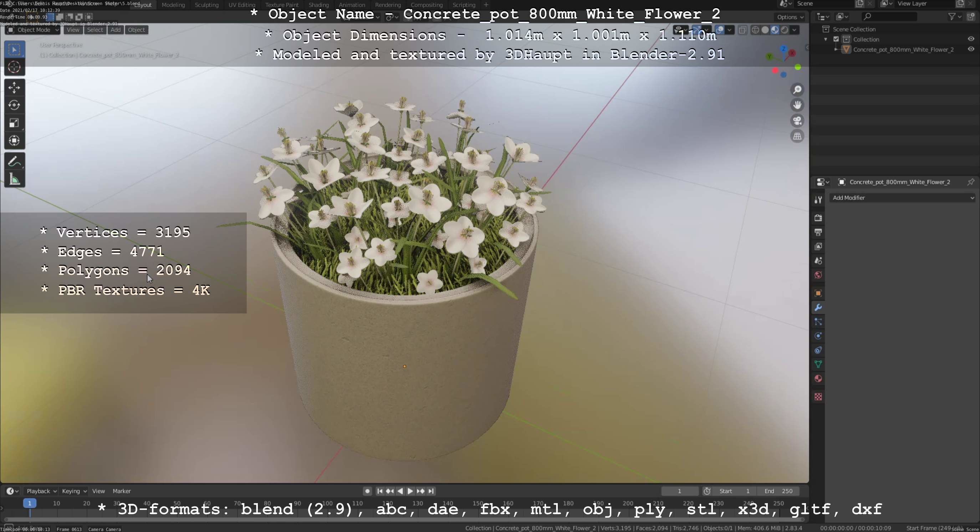Switch to the Modeling workspace tab
The width and height of the screenshot is (980, 532).
point(173,5)
